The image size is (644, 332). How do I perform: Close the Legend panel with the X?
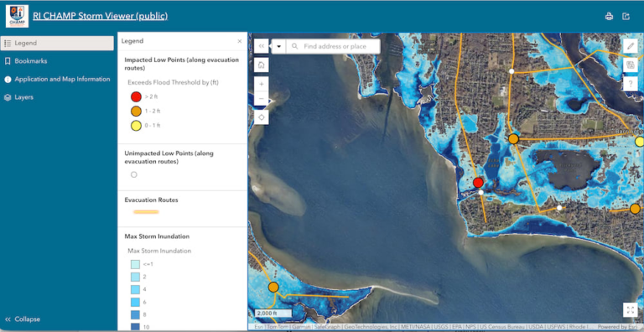click(x=240, y=41)
